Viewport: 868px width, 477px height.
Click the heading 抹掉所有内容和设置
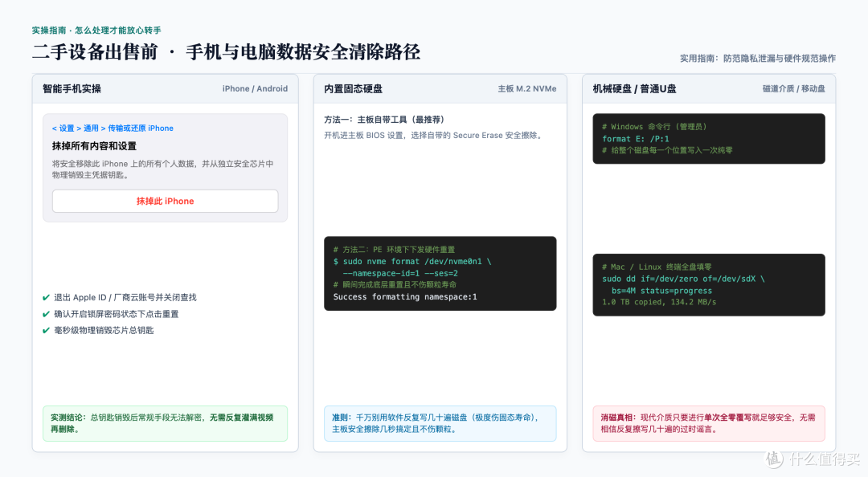[94, 146]
